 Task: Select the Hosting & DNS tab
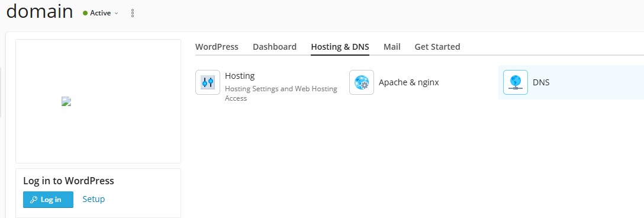coord(340,47)
